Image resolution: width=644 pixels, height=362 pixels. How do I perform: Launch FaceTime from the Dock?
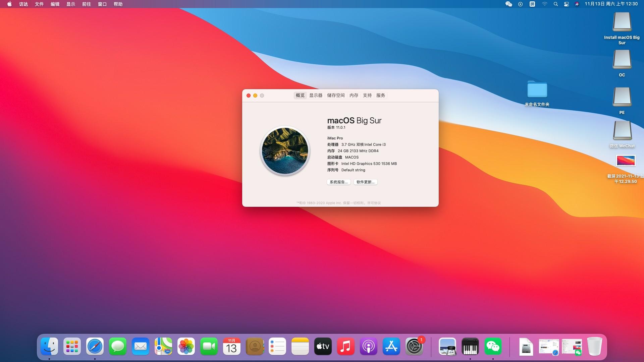[x=209, y=346]
